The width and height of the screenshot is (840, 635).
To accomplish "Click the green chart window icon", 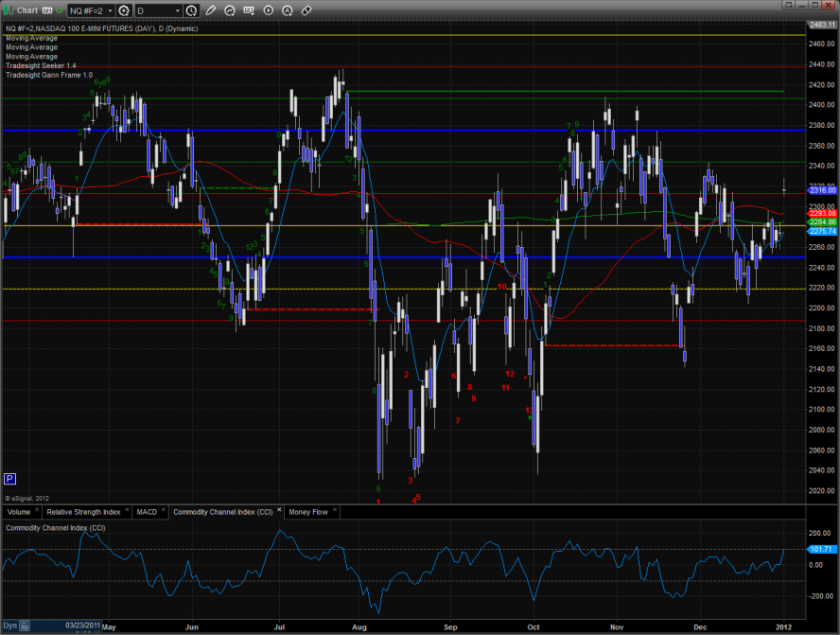I will [9, 10].
